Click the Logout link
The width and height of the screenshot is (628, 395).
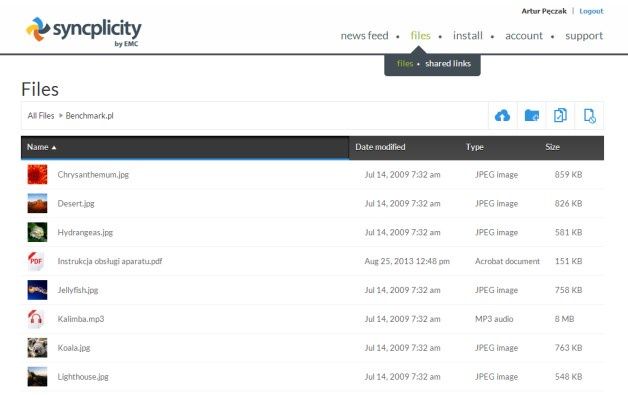pyautogui.click(x=591, y=11)
